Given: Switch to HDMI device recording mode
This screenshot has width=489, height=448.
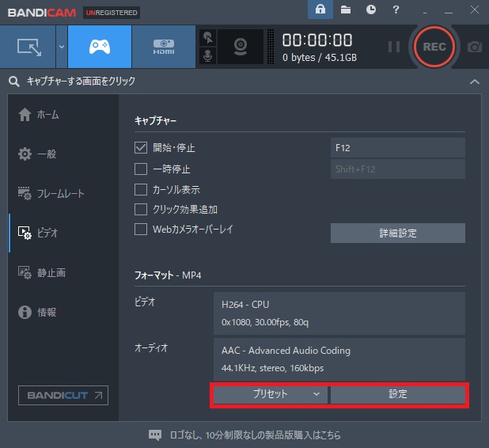Looking at the screenshot, I should 164,47.
